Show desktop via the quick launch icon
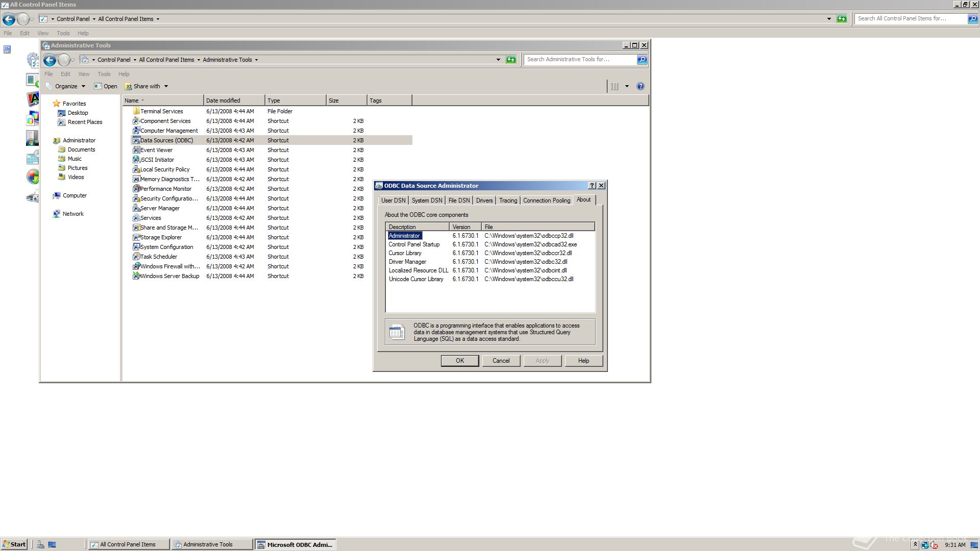This screenshot has width=980, height=551. pos(52,544)
